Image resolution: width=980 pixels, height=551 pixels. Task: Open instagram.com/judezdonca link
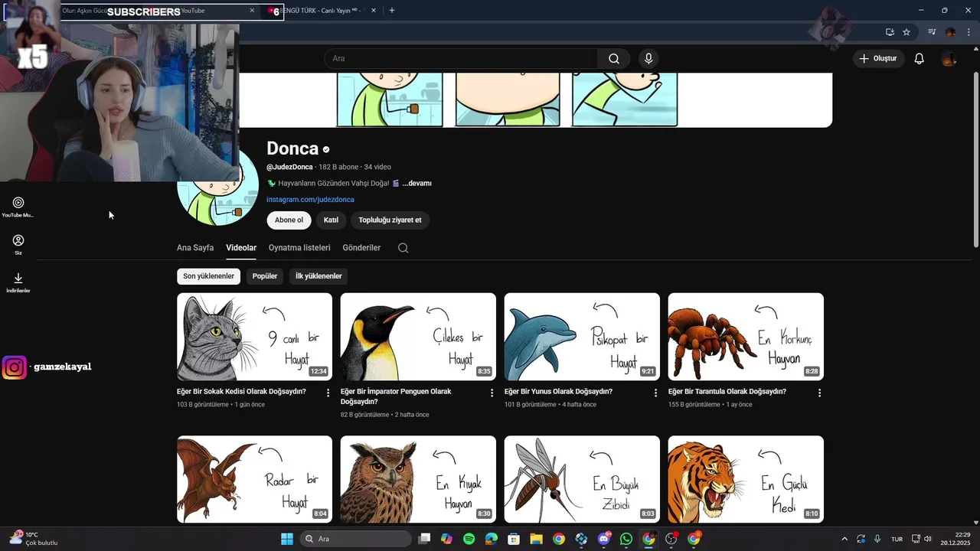pos(310,200)
